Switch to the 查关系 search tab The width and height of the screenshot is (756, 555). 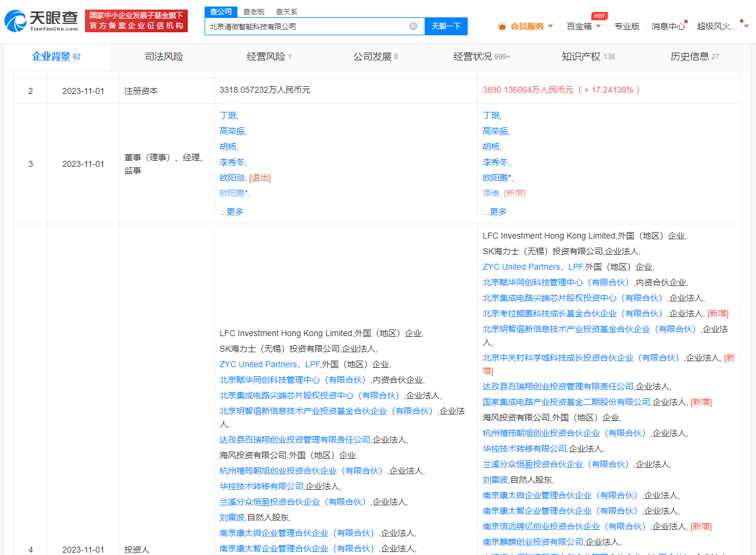point(286,12)
